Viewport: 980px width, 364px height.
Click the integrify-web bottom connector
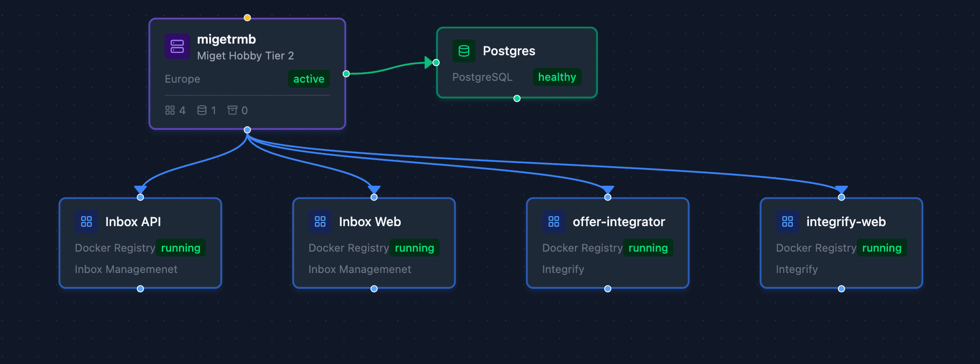click(x=841, y=289)
